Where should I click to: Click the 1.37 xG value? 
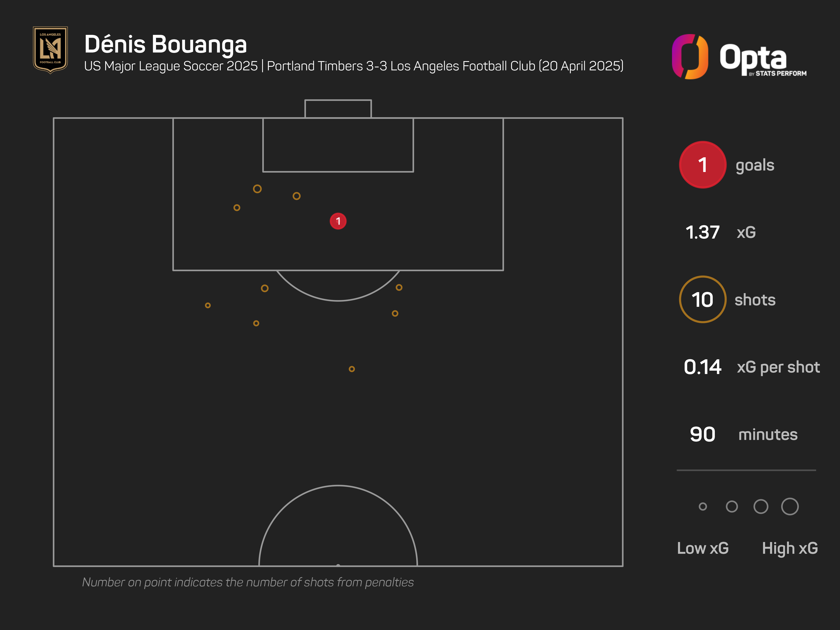[702, 232]
